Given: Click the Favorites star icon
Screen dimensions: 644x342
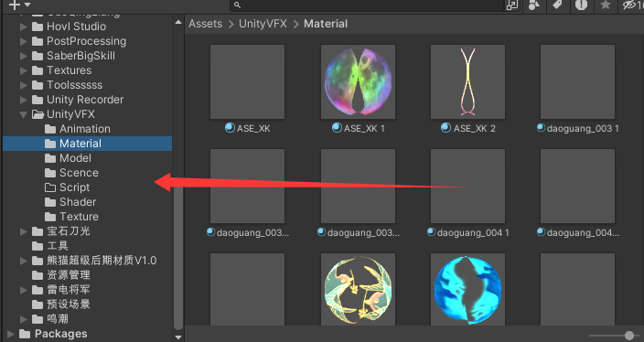Looking at the screenshot, I should (606, 5).
